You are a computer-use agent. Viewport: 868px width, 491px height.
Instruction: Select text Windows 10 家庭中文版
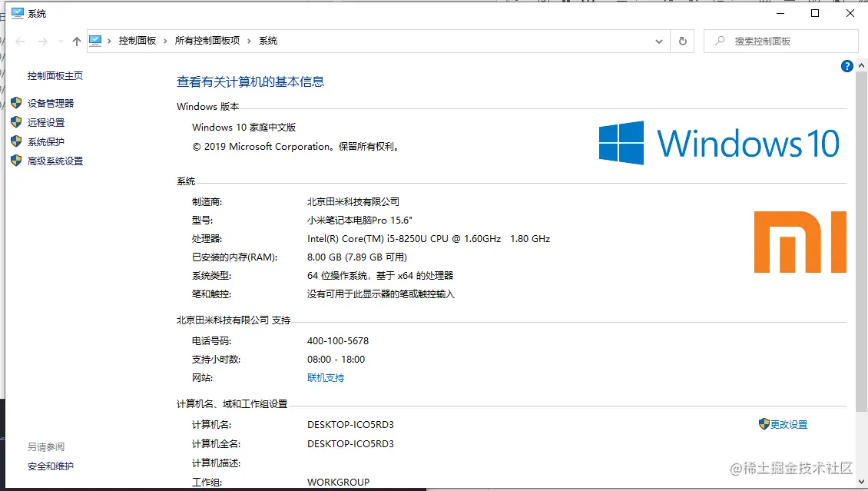244,128
